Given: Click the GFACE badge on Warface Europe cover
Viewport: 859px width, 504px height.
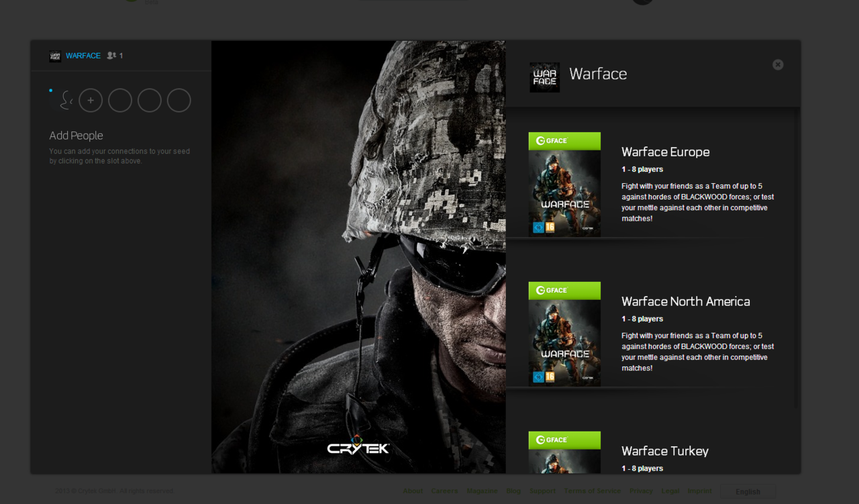Looking at the screenshot, I should click(x=564, y=140).
